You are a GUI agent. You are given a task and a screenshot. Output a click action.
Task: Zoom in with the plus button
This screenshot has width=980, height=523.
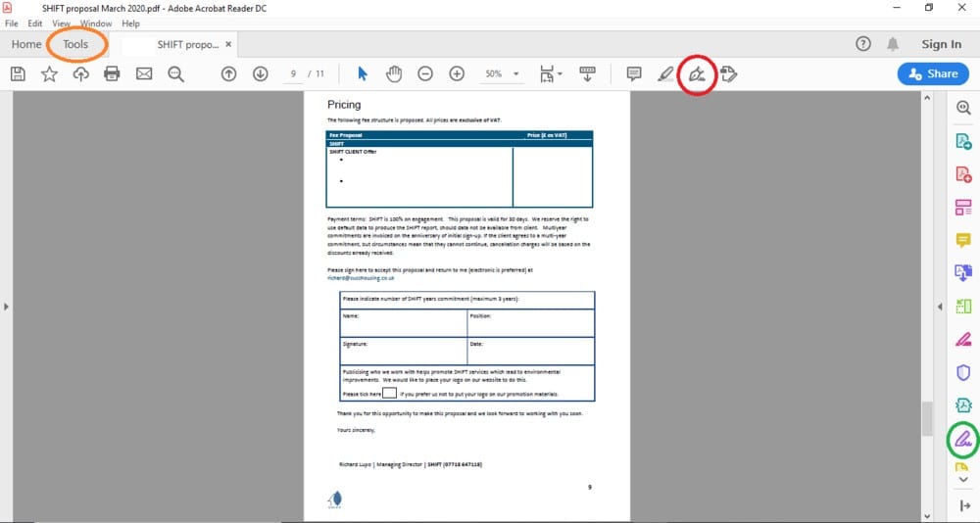click(x=457, y=74)
